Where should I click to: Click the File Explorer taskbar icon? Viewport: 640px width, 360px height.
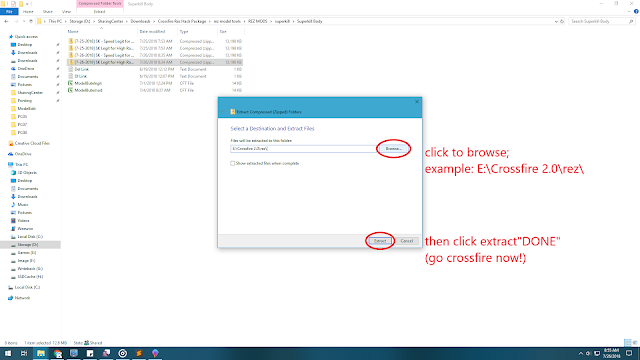tap(41, 353)
